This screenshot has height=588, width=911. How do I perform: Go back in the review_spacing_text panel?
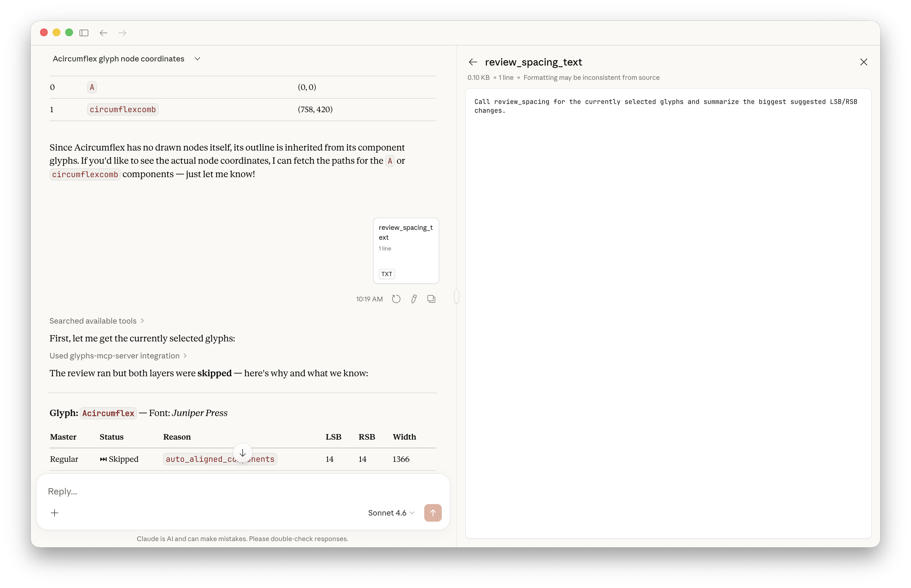473,62
